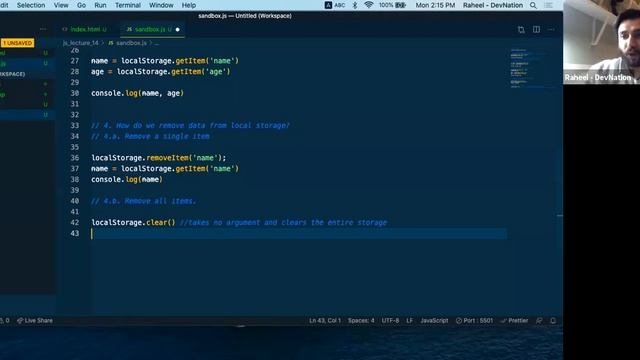The width and height of the screenshot is (640, 360).
Task: Open the Wi-Fi status icon
Action: pos(369,5)
